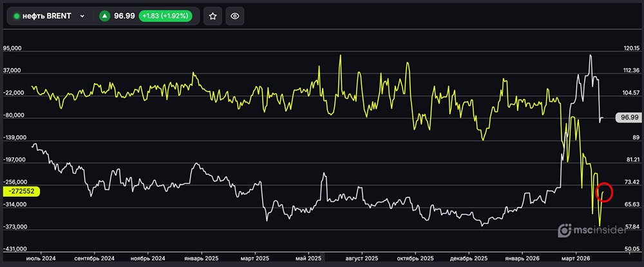Expand the нефть BRENT chevron arrow
This screenshot has width=644, height=267.
(82, 16)
